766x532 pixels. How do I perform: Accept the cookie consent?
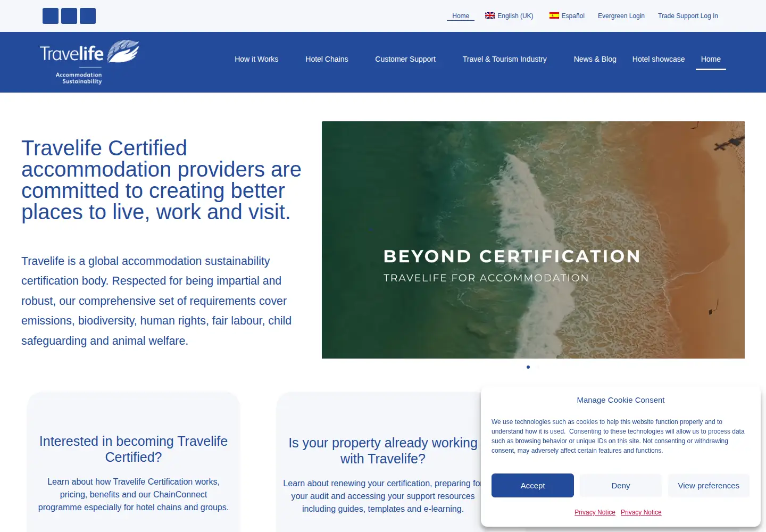point(532,486)
